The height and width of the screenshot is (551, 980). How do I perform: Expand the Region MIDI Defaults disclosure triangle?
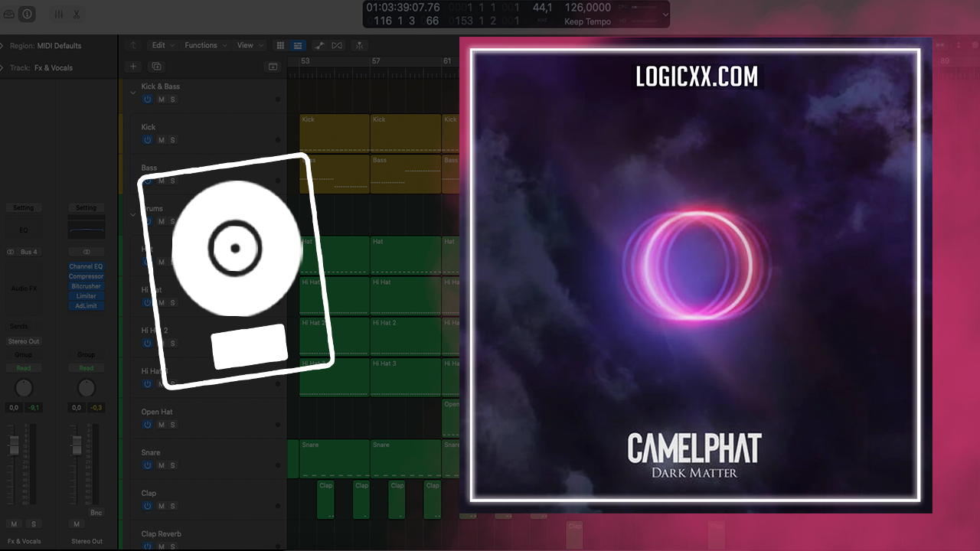pyautogui.click(x=2, y=46)
